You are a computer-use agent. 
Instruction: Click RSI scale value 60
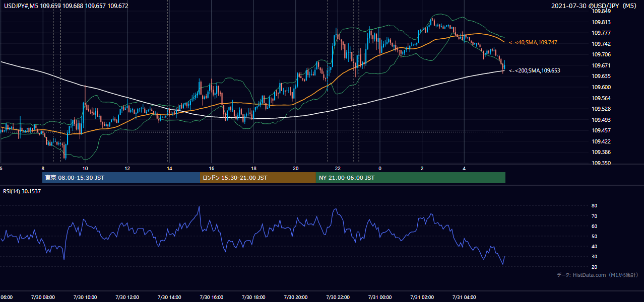pos(595,226)
